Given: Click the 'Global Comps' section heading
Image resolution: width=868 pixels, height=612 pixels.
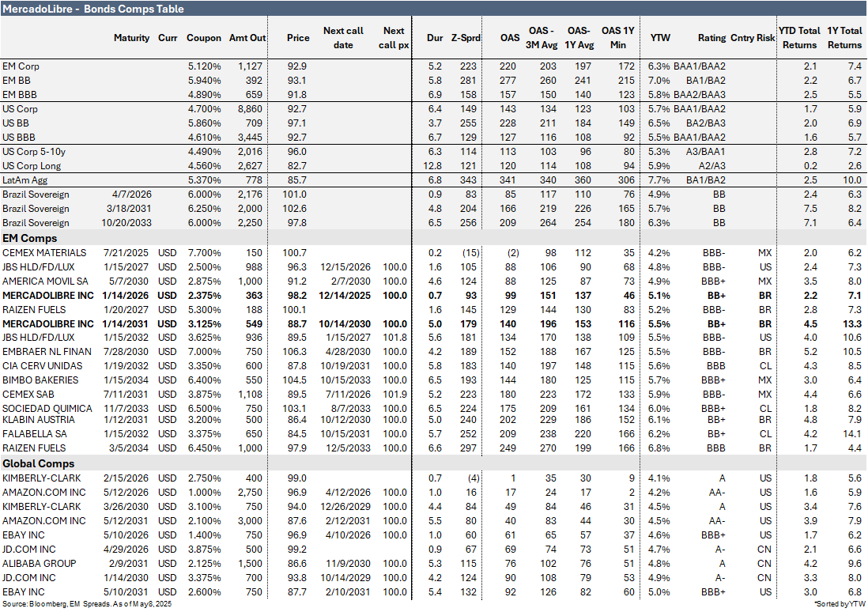Looking at the screenshot, I should (x=38, y=463).
